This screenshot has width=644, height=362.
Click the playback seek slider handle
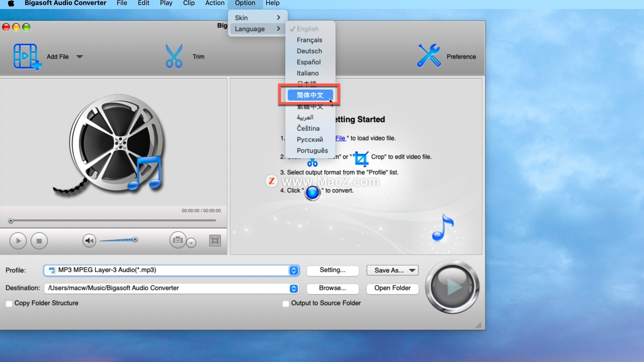[11, 221]
